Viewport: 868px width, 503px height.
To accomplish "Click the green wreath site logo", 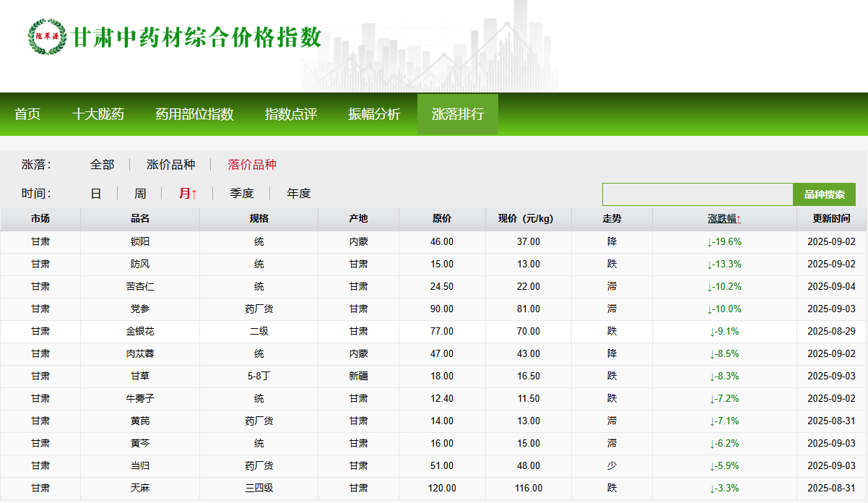I will pyautogui.click(x=46, y=37).
